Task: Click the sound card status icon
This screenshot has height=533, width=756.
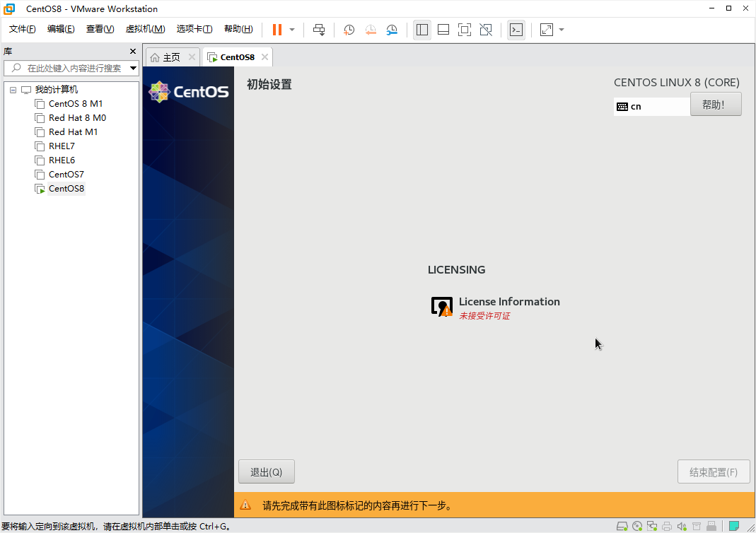Action: click(x=682, y=526)
